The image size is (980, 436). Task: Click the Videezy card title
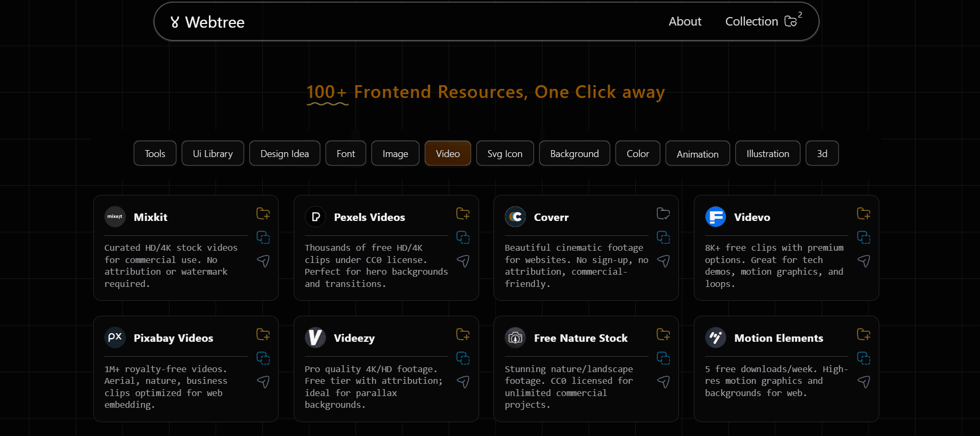[354, 338]
